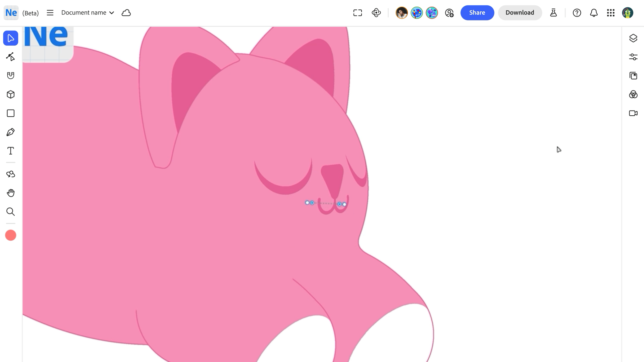The width and height of the screenshot is (644, 362).
Task: Activate the Zoom magnifier tool
Action: 11,212
